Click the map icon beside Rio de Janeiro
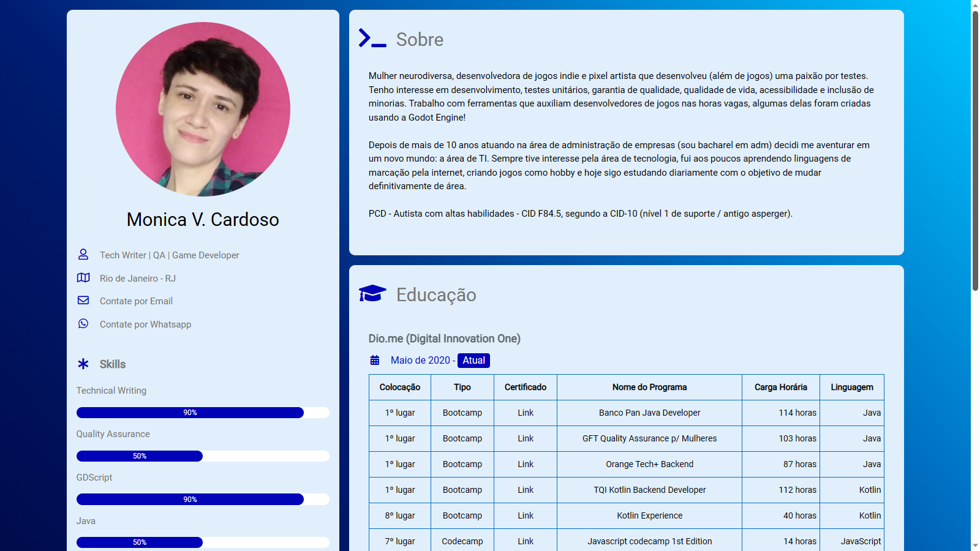 pyautogui.click(x=83, y=277)
